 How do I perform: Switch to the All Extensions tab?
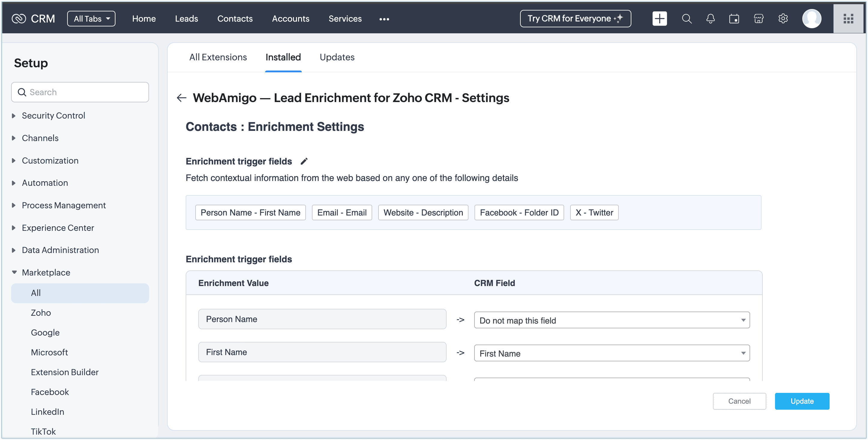(x=218, y=57)
